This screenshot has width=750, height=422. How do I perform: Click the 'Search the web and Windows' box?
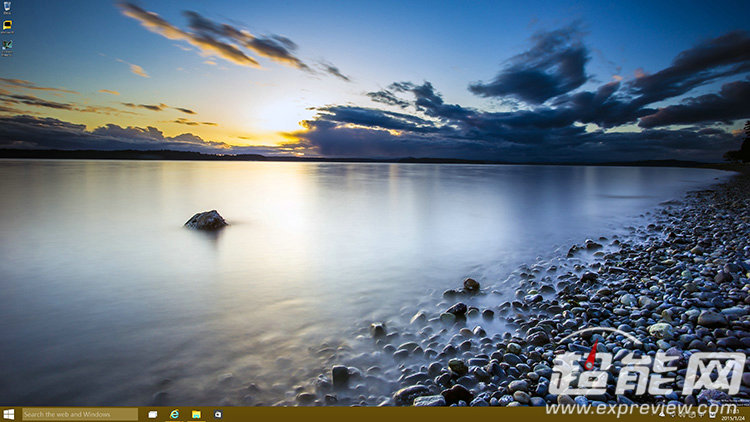point(80,414)
